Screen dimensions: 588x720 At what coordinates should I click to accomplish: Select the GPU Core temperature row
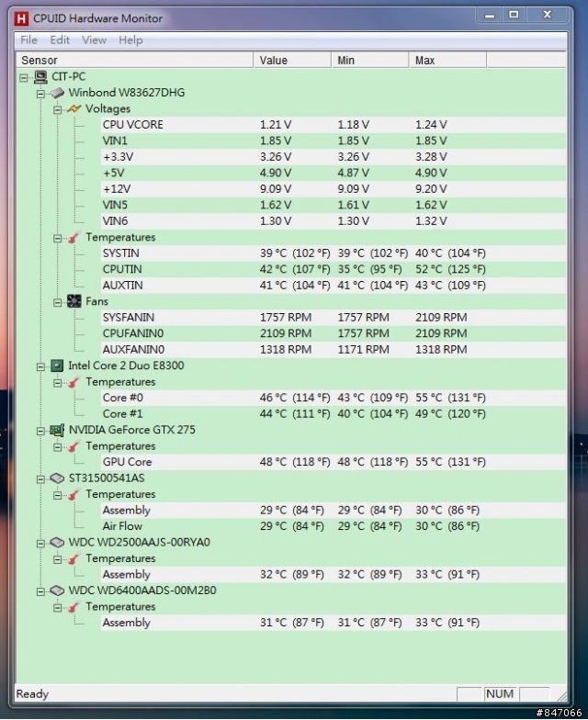pos(334,463)
